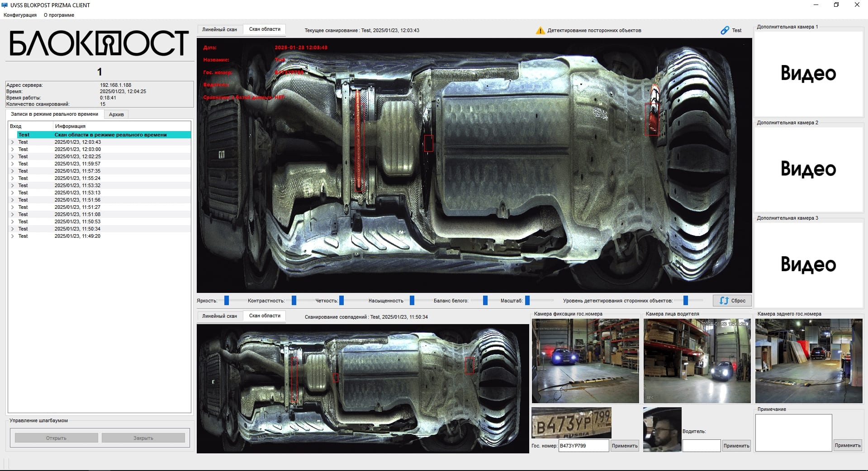The image size is (868, 471).
Task: Click the Гос. номер input field
Action: click(x=583, y=446)
